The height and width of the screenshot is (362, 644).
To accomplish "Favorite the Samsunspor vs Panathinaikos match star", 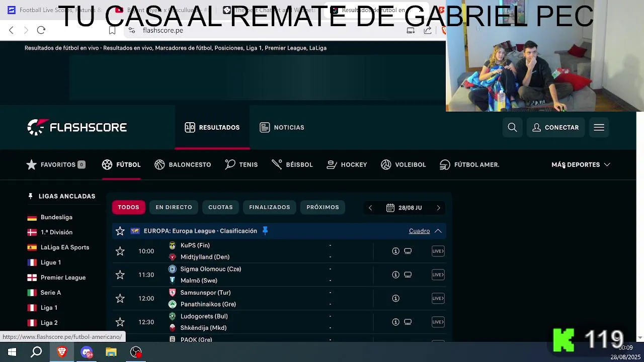I will 120,298.
